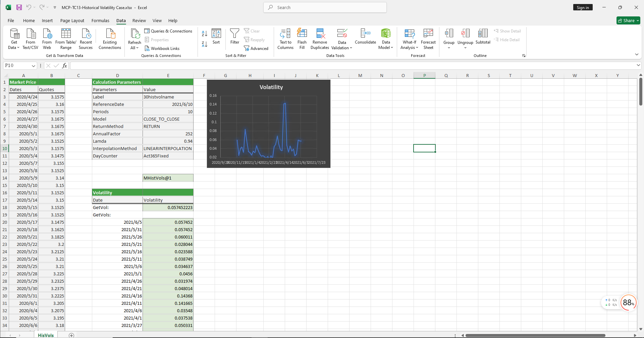
Task: Open Recent Sources
Action: tap(86, 39)
